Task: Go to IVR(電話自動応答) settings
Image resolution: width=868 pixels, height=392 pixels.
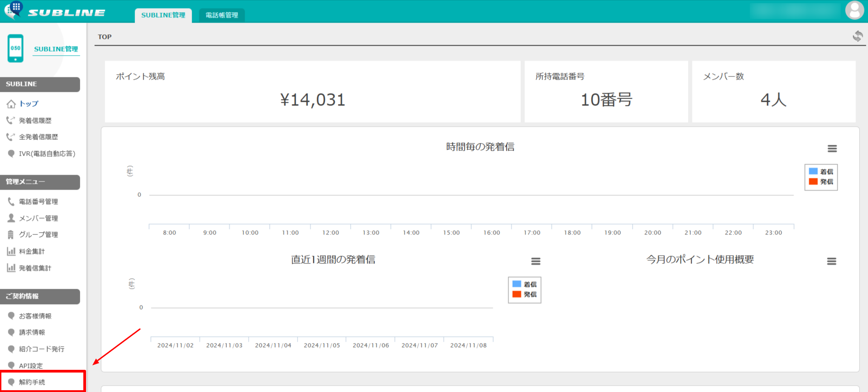Action: click(x=47, y=153)
